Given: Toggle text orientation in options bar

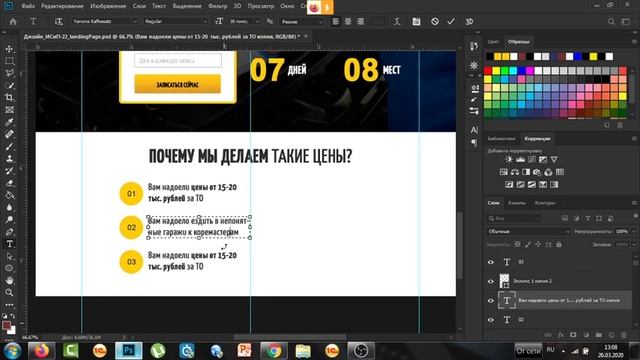Looking at the screenshot, I should (x=59, y=22).
